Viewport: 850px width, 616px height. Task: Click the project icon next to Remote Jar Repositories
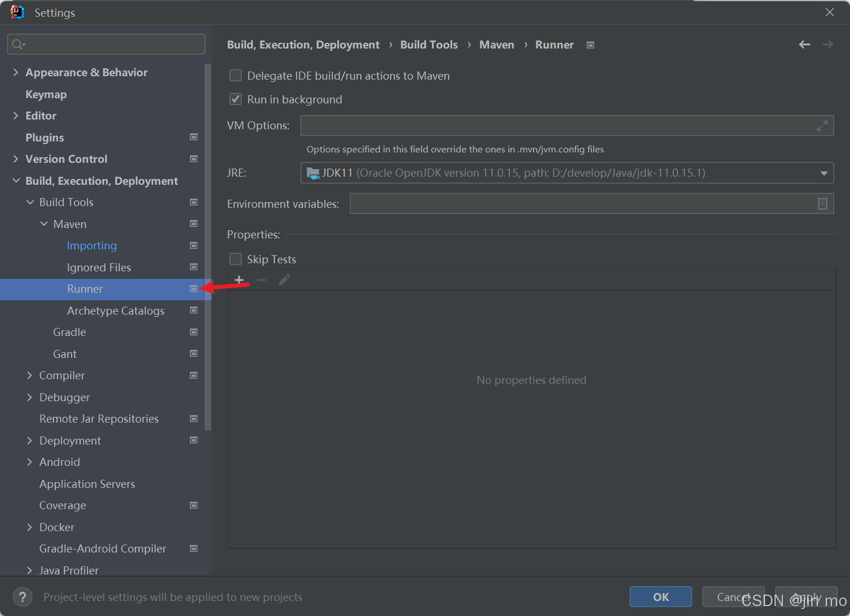194,419
